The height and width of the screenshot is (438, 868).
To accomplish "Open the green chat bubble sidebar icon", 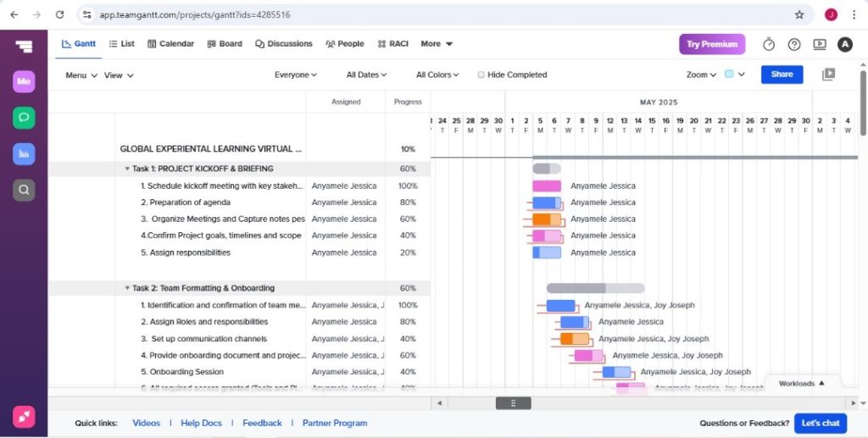I will click(x=24, y=118).
